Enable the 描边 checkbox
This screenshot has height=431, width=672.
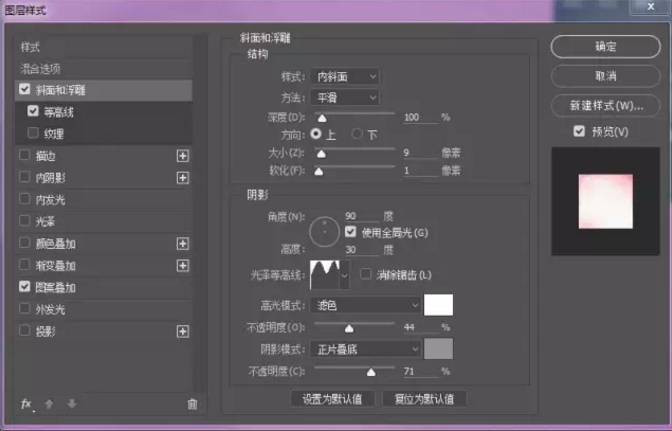click(25, 155)
